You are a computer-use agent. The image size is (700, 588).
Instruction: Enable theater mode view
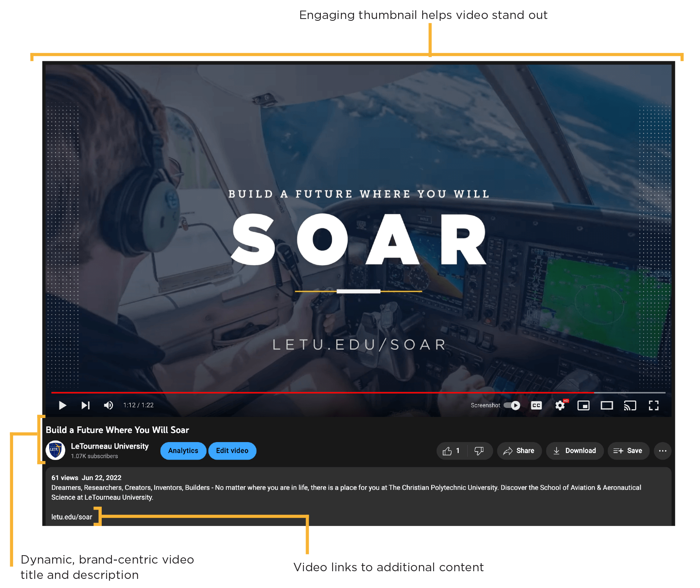tap(607, 405)
